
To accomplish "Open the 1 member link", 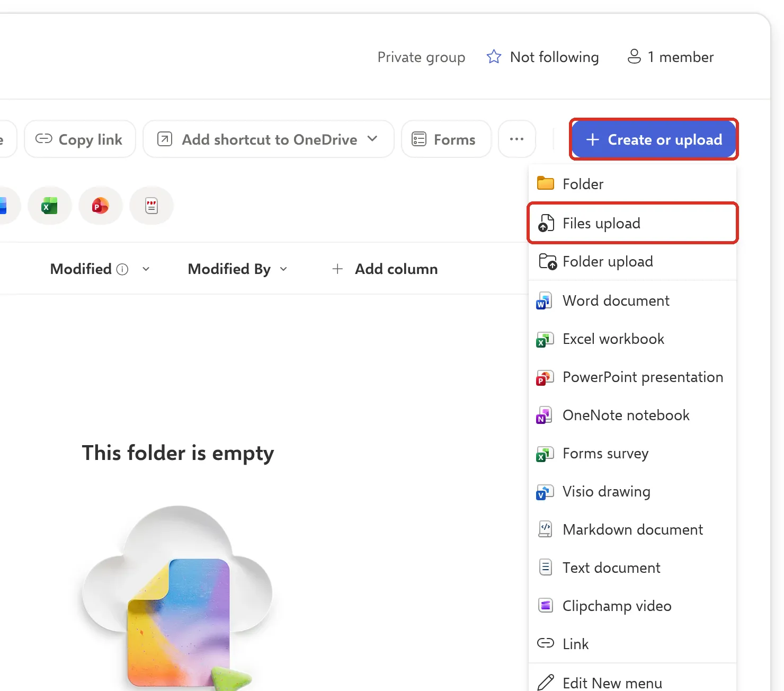I will [670, 57].
